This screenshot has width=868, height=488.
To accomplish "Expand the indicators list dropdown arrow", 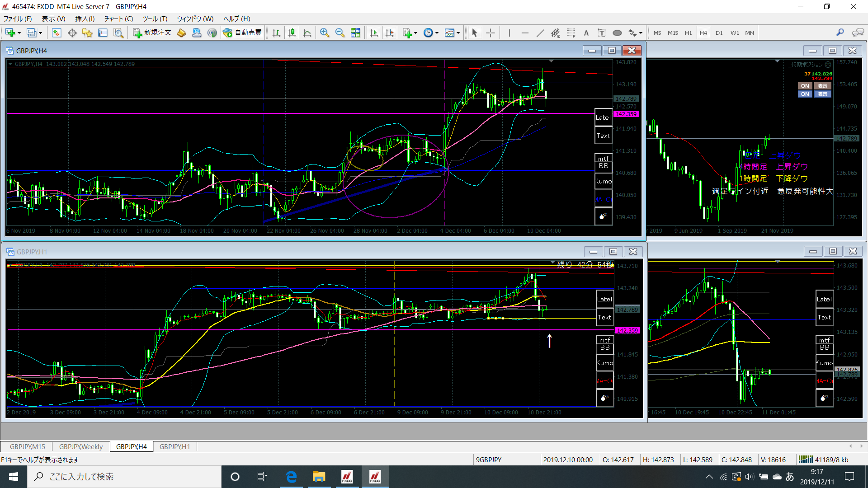I will tap(415, 33).
